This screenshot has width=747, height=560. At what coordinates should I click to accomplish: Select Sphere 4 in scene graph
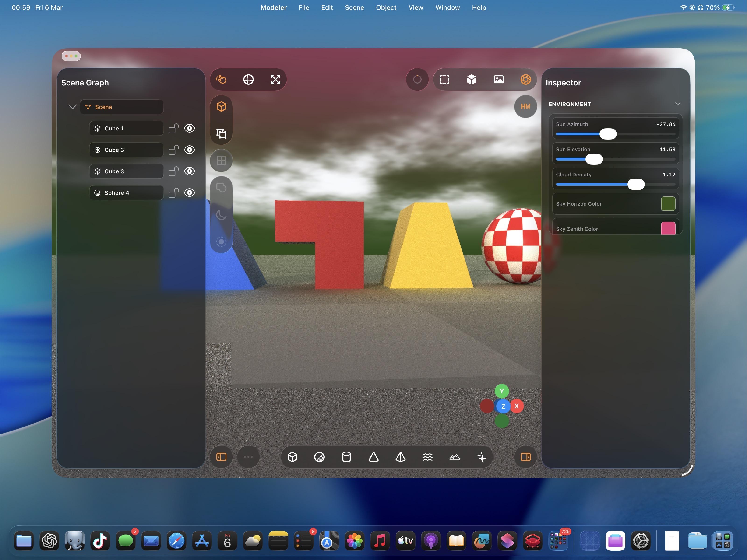pyautogui.click(x=126, y=193)
